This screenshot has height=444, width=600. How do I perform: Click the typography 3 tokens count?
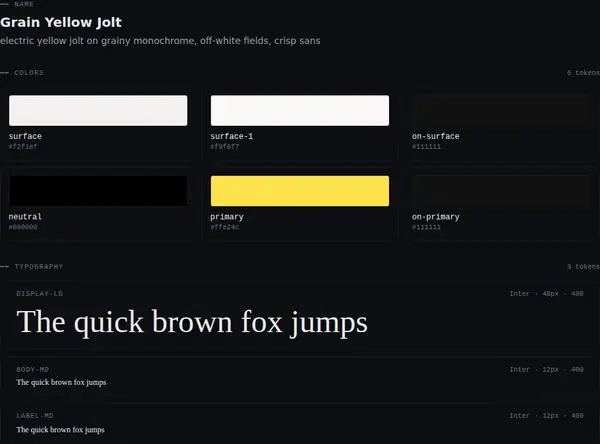[583, 266]
